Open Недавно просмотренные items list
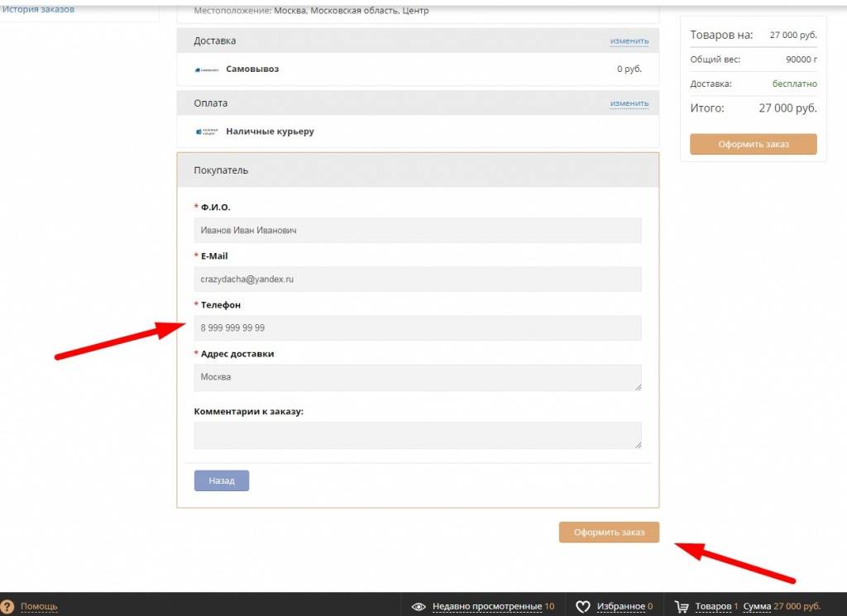The image size is (847, 616). pyautogui.click(x=487, y=607)
